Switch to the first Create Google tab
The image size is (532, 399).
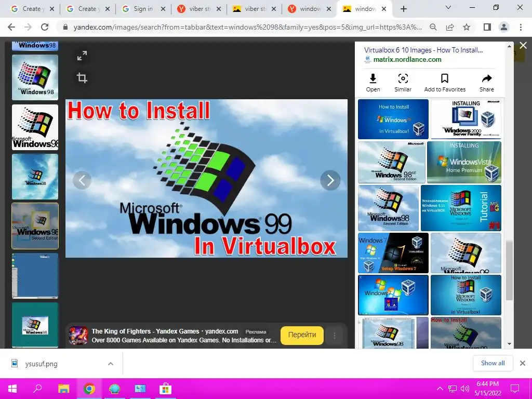(x=32, y=9)
